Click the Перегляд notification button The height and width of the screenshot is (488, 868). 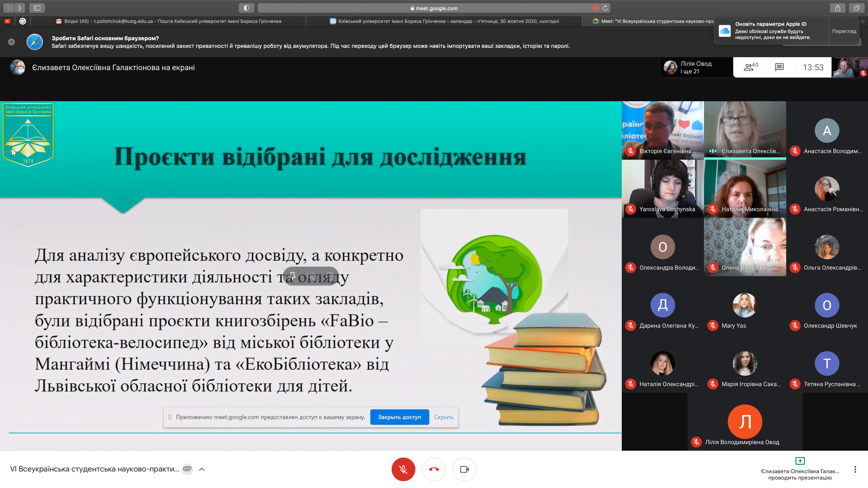pyautogui.click(x=844, y=31)
